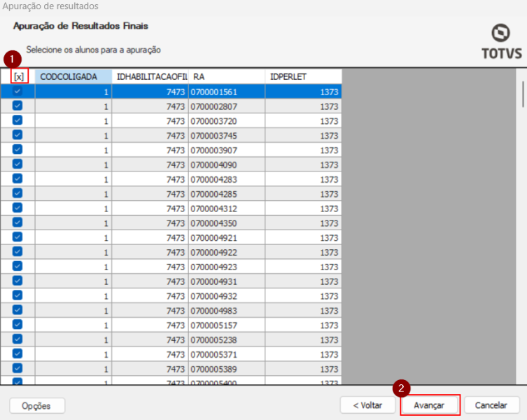This screenshot has width=527, height=420.
Task: Click the IDHABILITACAOFIL column header
Action: tap(150, 76)
